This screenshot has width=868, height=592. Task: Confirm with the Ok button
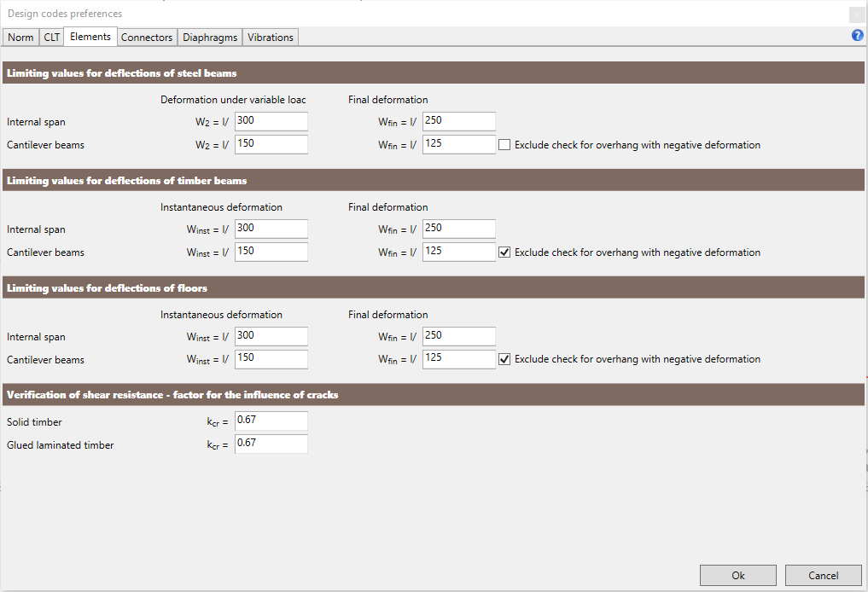tap(738, 576)
